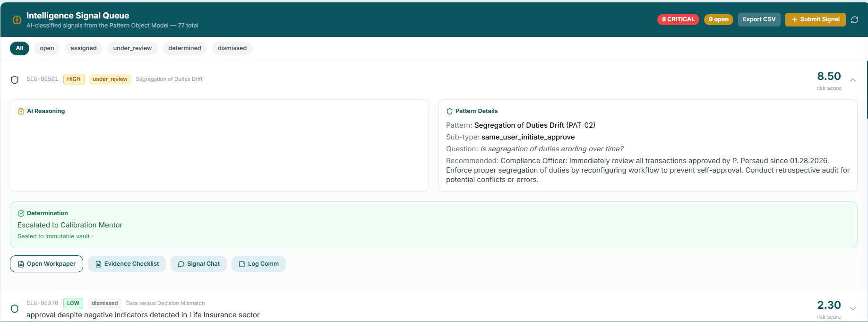The width and height of the screenshot is (868, 322).
Task: Refresh the signal queue via the refresh icon
Action: coord(854,19)
